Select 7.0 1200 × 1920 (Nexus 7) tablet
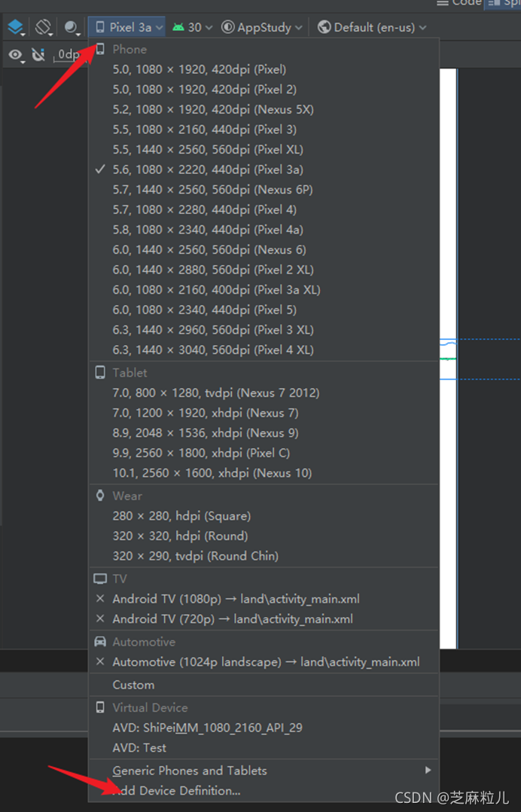This screenshot has height=812, width=521. click(264, 414)
